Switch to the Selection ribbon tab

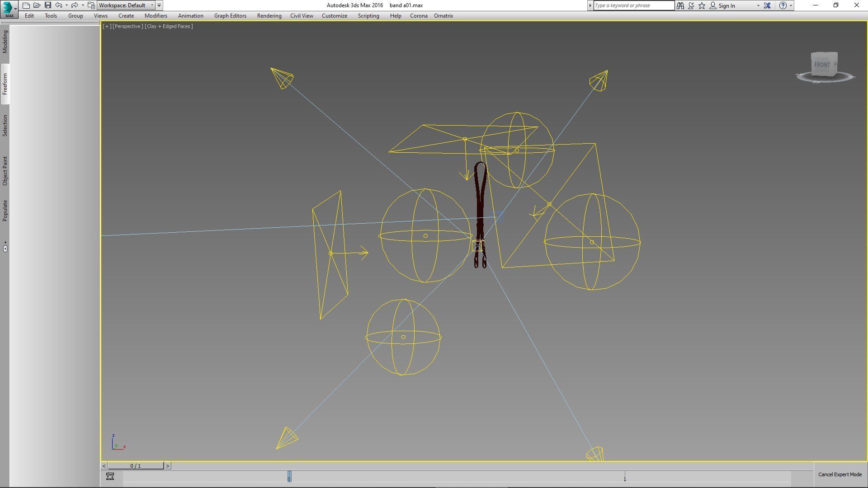5,126
